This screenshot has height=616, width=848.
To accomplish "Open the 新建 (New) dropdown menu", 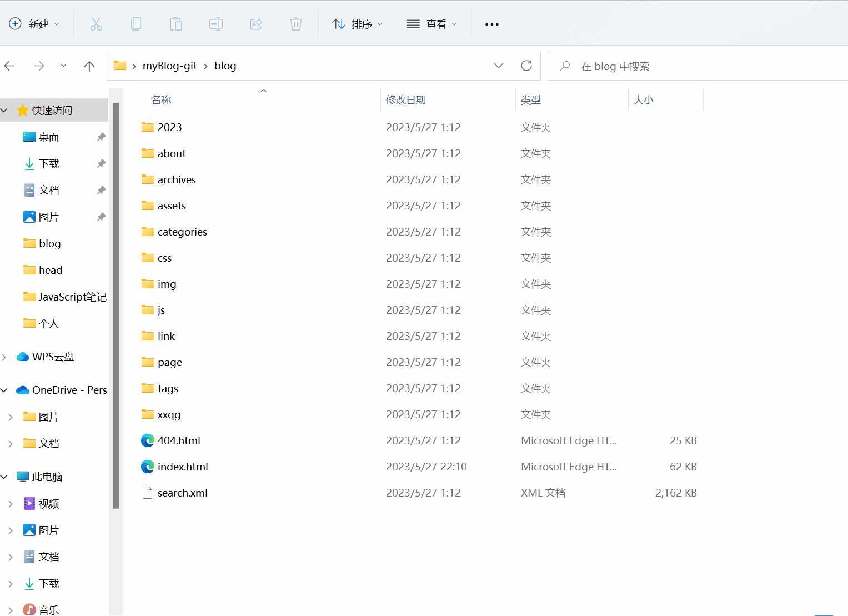I will (34, 24).
